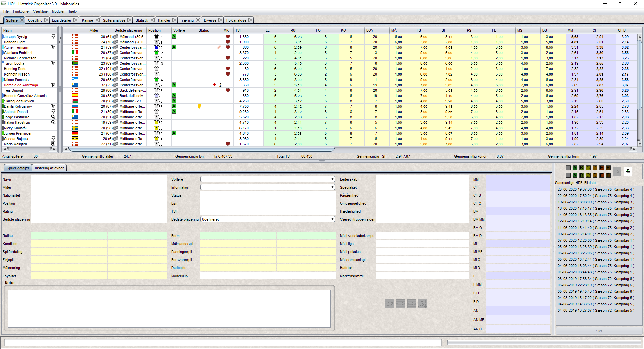Click the second table-export arrow icon

[412, 304]
